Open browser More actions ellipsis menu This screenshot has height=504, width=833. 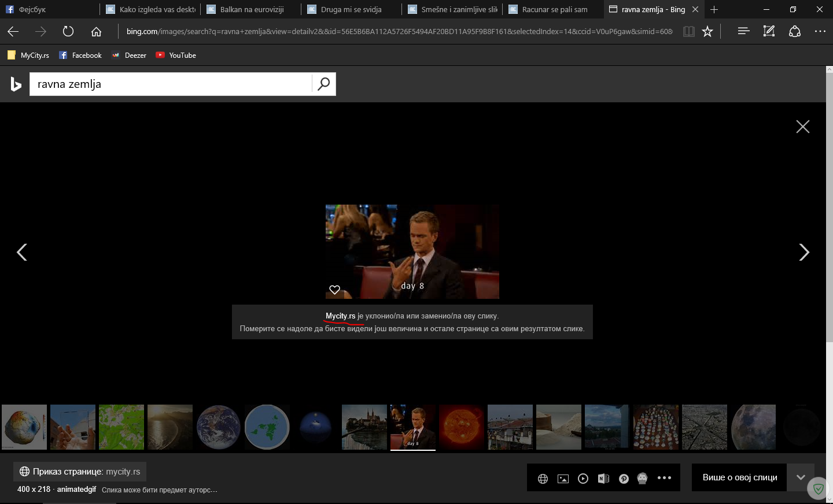[820, 32]
